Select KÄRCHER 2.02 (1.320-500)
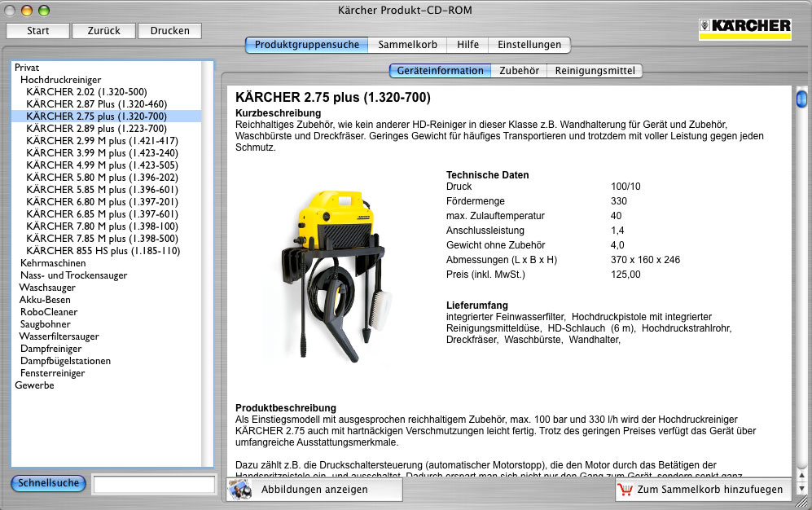 [86, 91]
